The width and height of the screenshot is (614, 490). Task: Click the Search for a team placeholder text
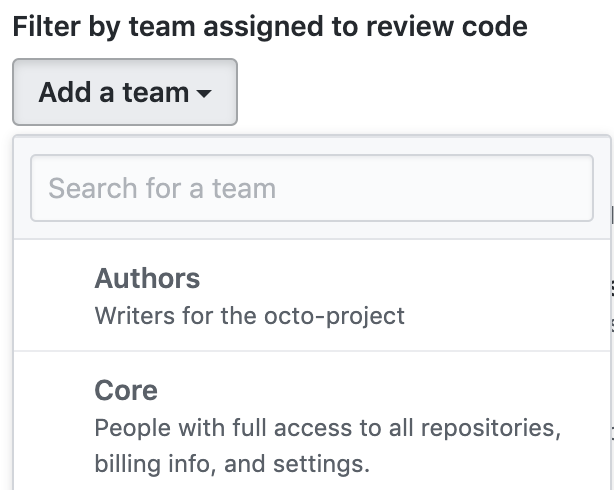point(162,188)
